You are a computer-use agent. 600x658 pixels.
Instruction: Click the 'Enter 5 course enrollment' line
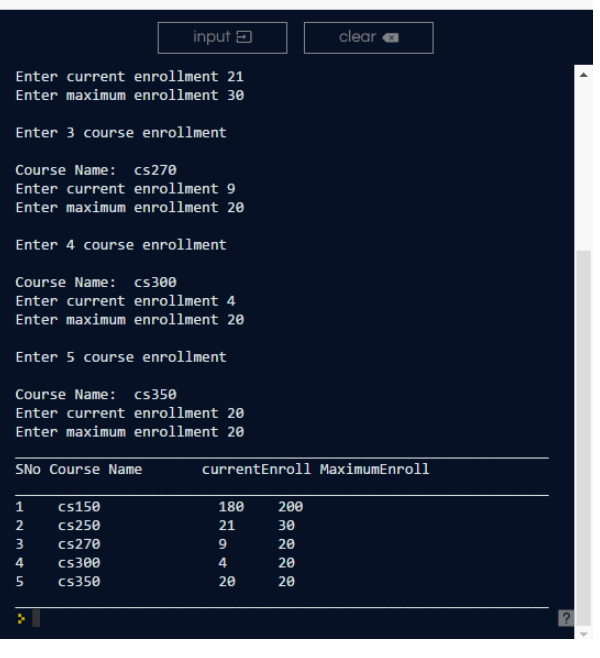coord(121,357)
